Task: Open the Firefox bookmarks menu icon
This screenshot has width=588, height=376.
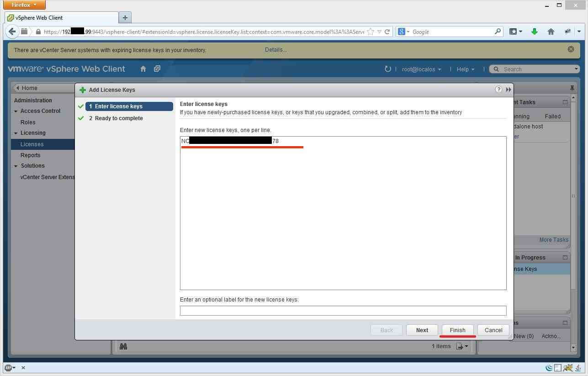Action: point(516,32)
